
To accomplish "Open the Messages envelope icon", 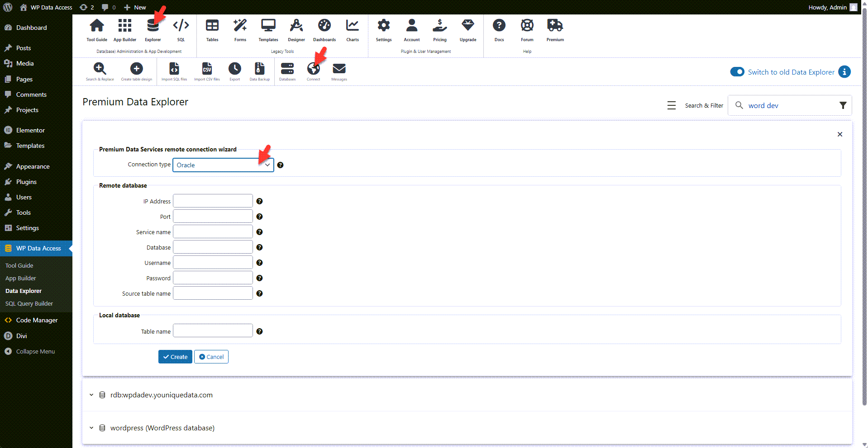I will point(339,69).
